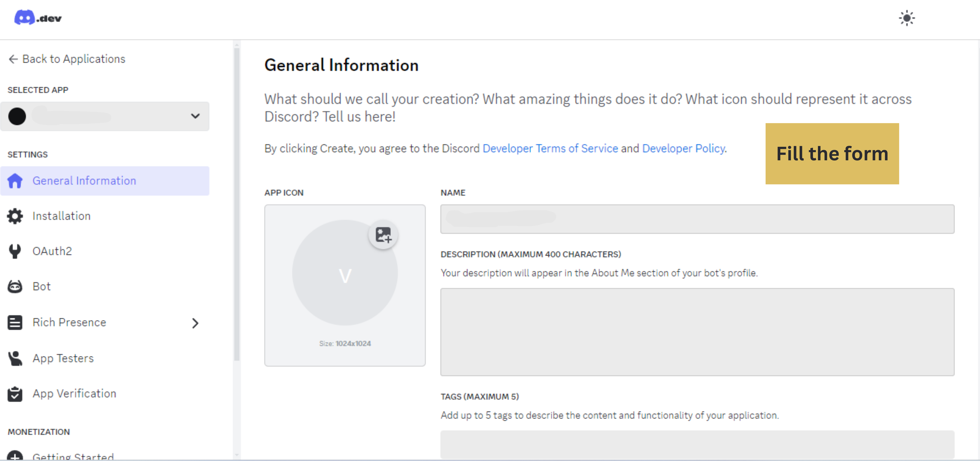The height and width of the screenshot is (461, 980).
Task: Click the App Verification clipboard icon
Action: point(15,394)
